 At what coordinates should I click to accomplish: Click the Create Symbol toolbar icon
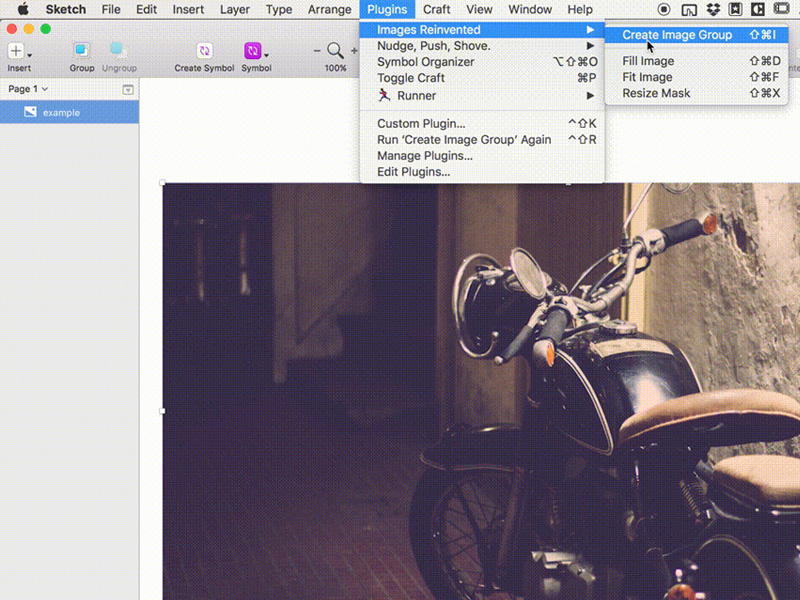204,51
